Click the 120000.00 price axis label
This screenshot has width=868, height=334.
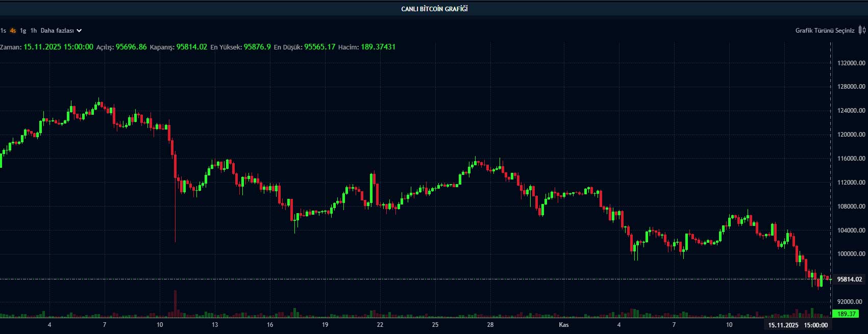coord(851,135)
